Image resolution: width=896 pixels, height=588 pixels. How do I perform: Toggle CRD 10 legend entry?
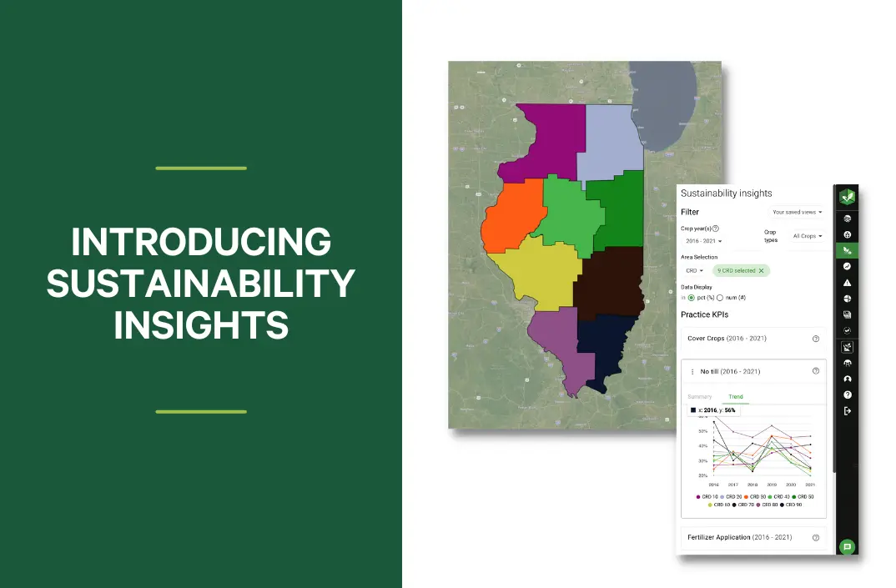click(x=707, y=497)
